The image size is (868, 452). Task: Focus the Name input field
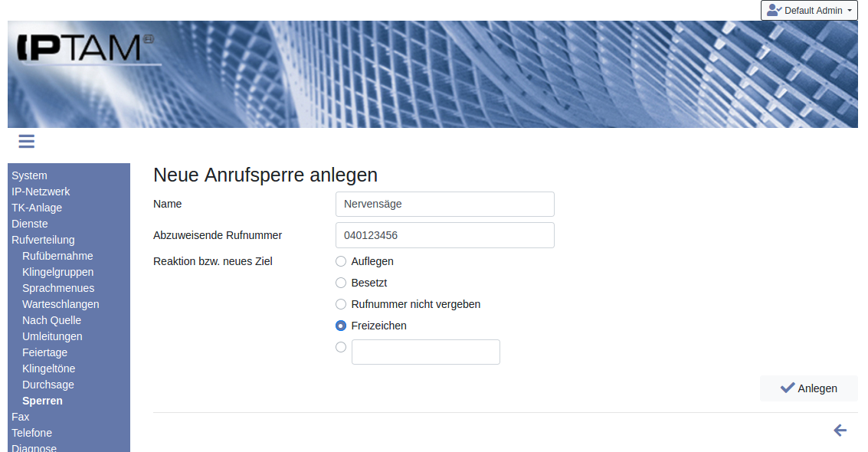point(444,205)
